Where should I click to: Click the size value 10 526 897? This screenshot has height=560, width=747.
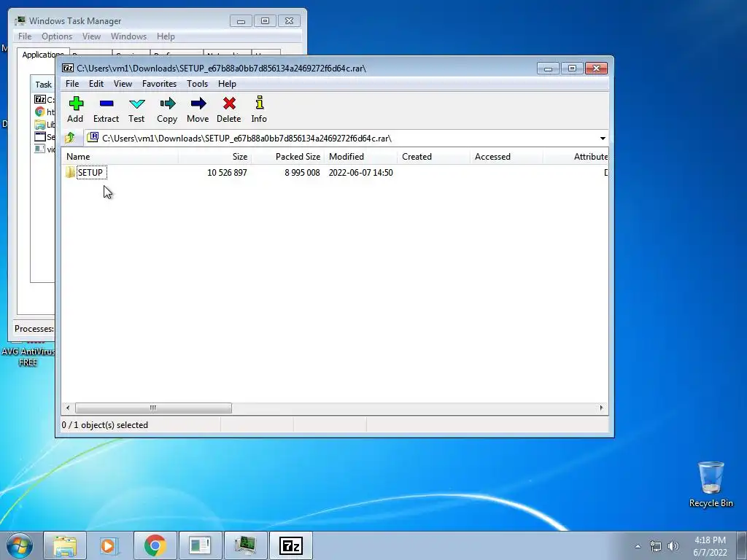(x=228, y=172)
